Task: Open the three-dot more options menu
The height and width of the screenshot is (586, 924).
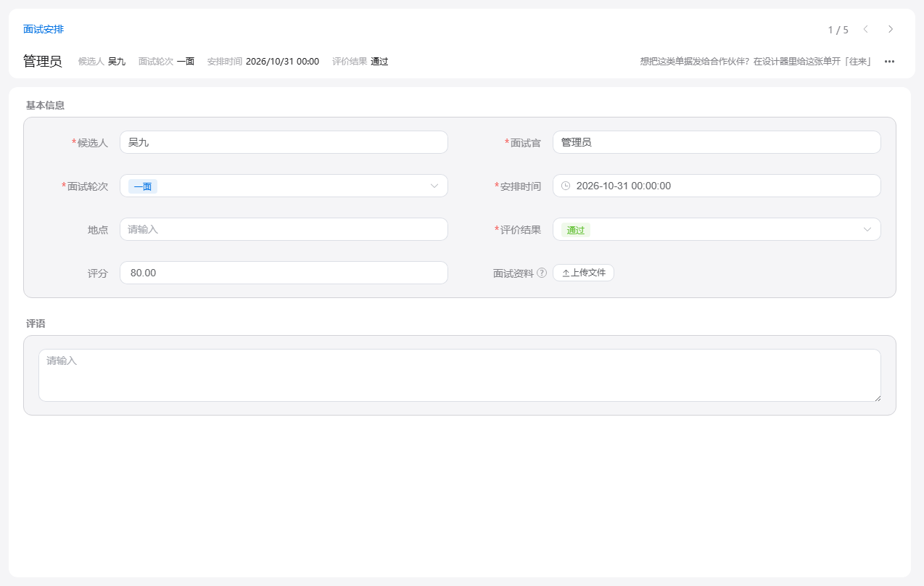Action: (x=889, y=62)
